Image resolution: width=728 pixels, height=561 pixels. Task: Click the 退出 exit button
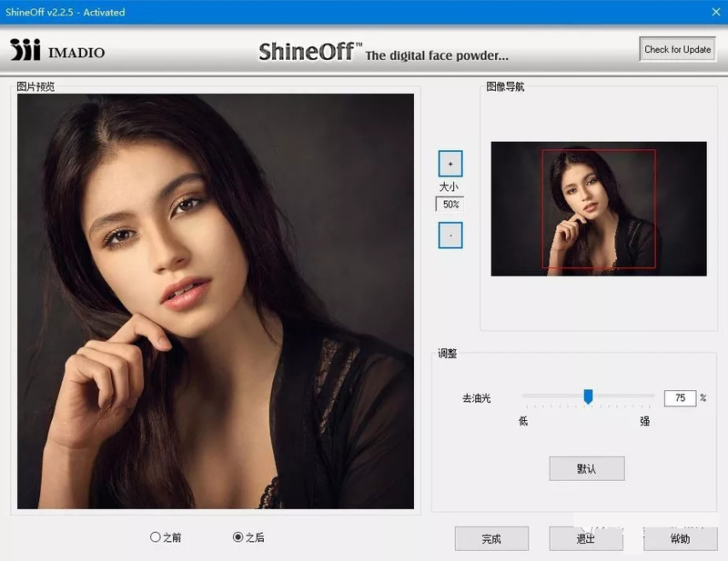pos(586,539)
